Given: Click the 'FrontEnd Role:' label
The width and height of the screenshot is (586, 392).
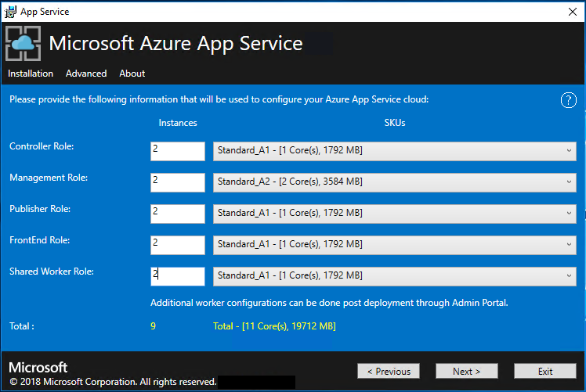Looking at the screenshot, I should 40,240.
